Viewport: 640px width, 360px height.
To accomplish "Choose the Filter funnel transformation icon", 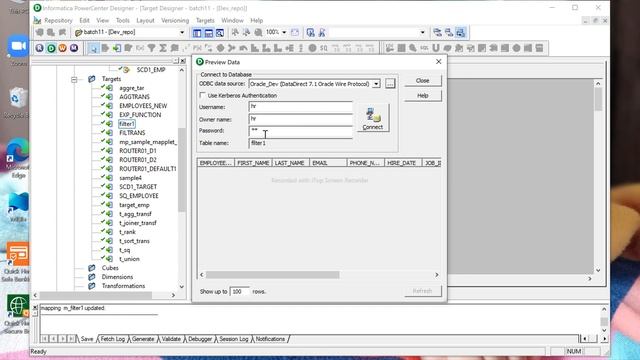I will coord(151,48).
